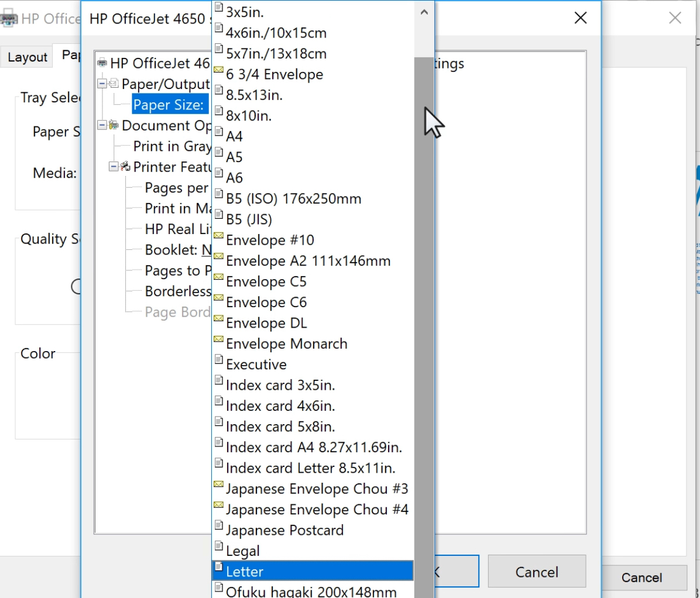
Task: Select the Booklet tree item
Action: (178, 249)
